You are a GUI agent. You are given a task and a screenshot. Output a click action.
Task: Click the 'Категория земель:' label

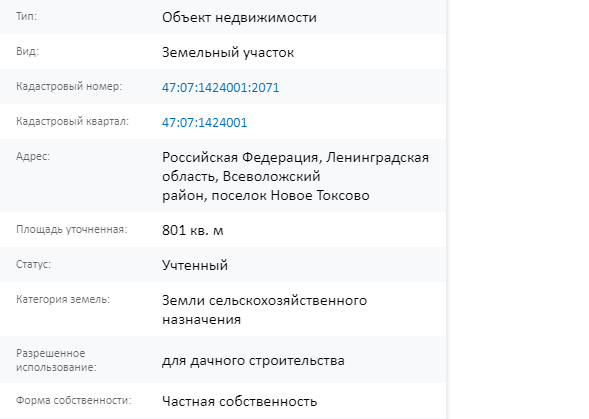coord(63,299)
